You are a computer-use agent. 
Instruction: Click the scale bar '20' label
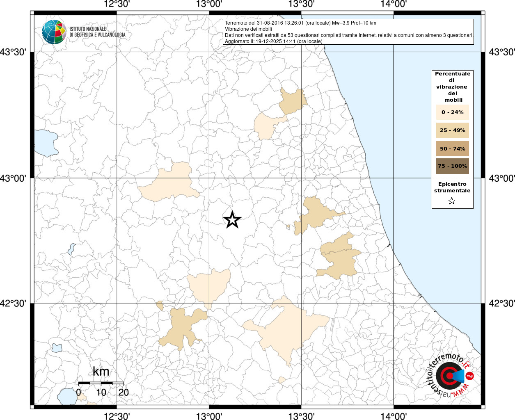(124, 392)
